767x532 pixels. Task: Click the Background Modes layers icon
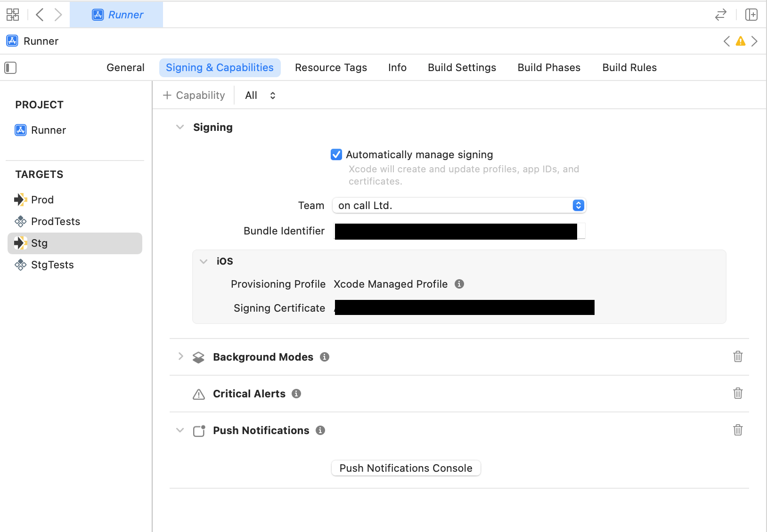click(199, 357)
